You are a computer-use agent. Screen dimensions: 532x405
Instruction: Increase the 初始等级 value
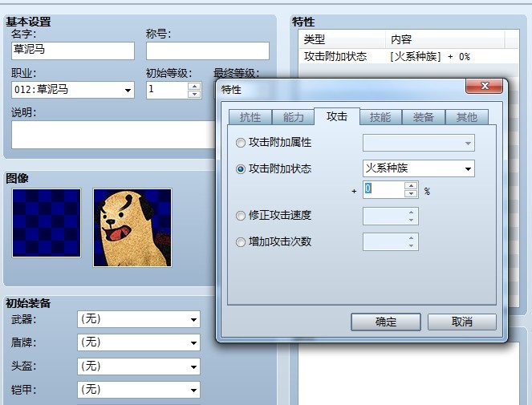click(x=194, y=86)
